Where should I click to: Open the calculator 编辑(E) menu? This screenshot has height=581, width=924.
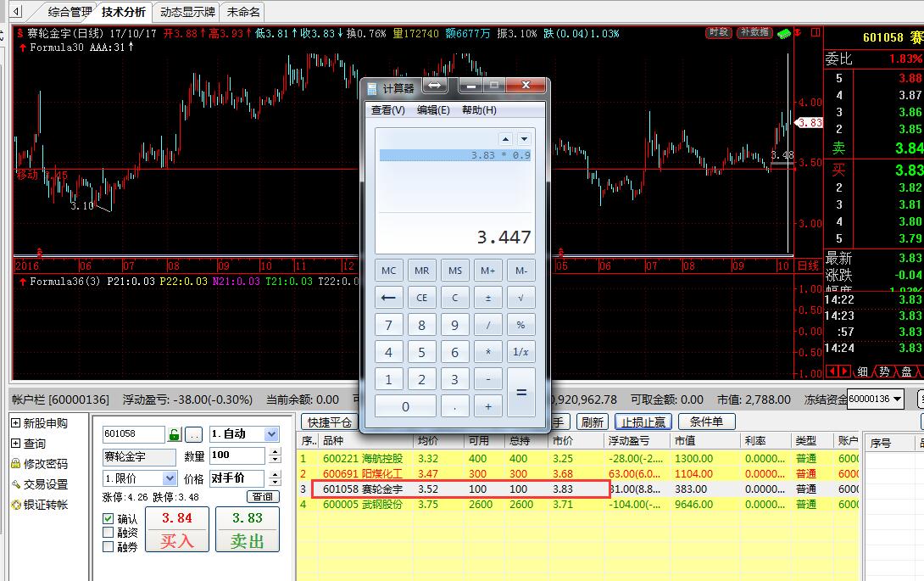coord(432,110)
